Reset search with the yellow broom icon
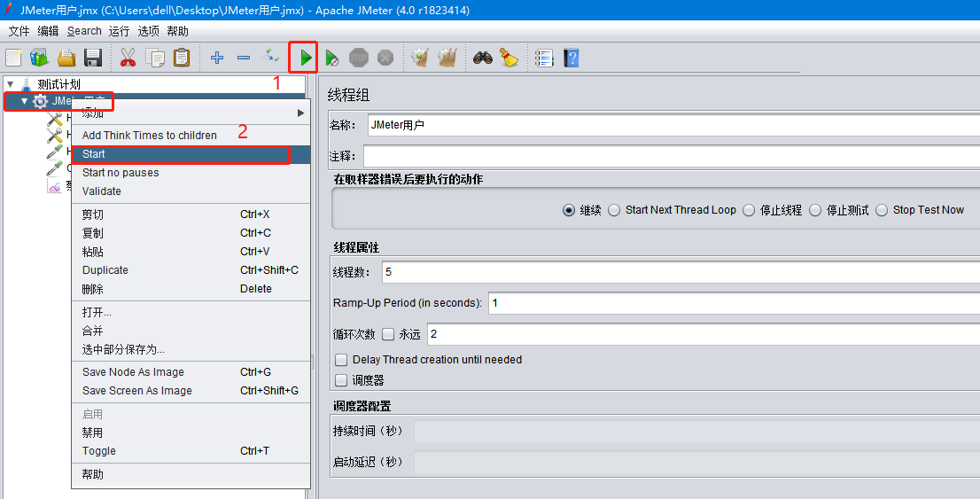The height and width of the screenshot is (499, 980). [x=509, y=58]
